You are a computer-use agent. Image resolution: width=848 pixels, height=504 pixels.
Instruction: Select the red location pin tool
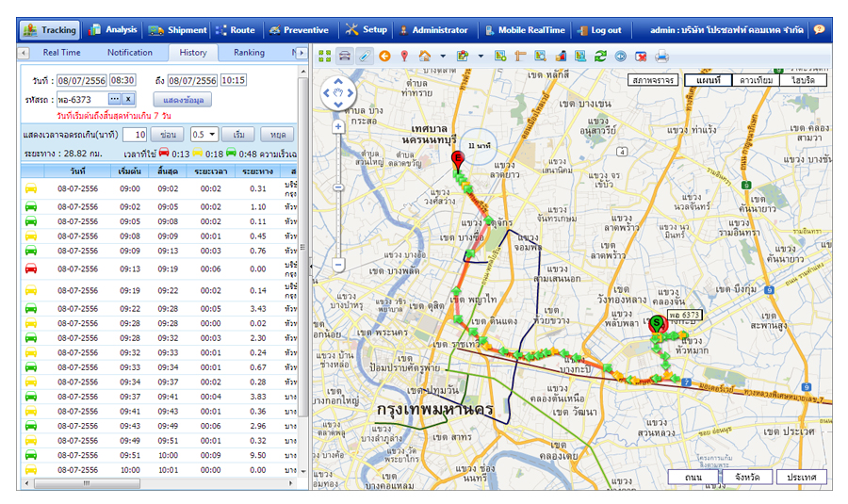[x=404, y=56]
